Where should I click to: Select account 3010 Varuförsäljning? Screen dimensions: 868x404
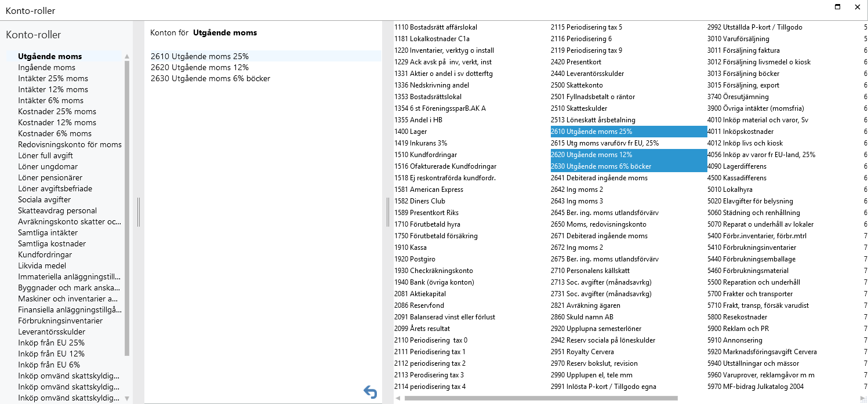(738, 39)
